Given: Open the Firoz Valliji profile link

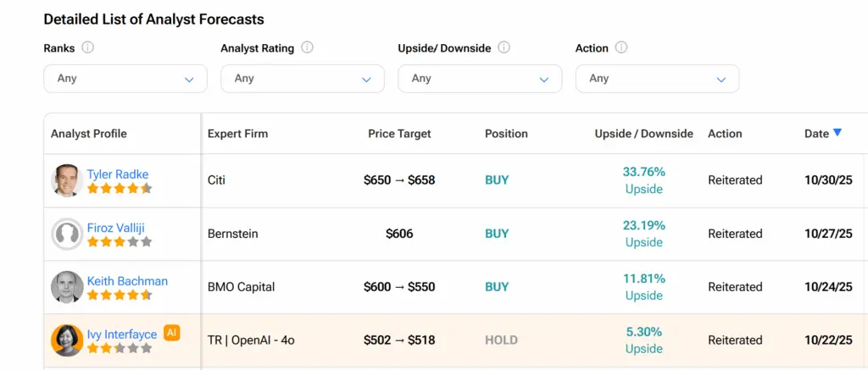Looking at the screenshot, I should (x=120, y=228).
